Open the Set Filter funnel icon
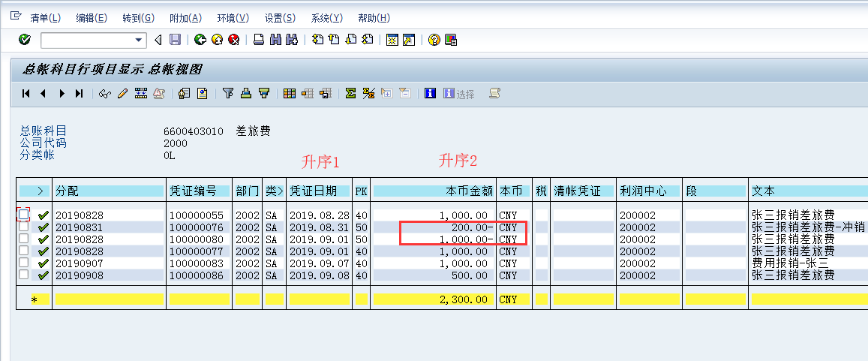The height and width of the screenshot is (361, 868). [227, 94]
